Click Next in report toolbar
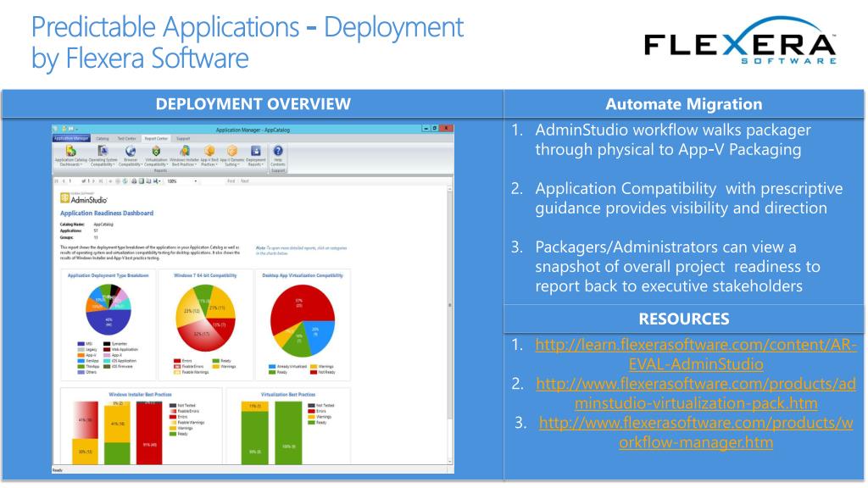Screen dimensions: 868x488 point(245,181)
